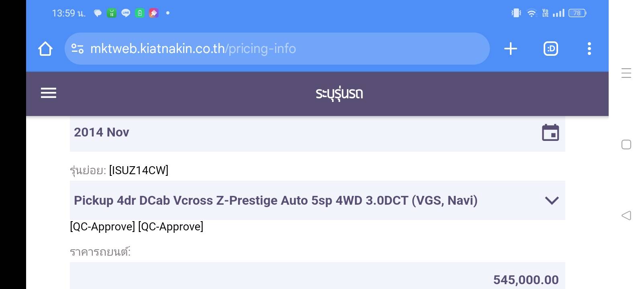Viewport: 644px width, 289px height.
Task: Open the hamburger navigation menu
Action: coord(49,93)
